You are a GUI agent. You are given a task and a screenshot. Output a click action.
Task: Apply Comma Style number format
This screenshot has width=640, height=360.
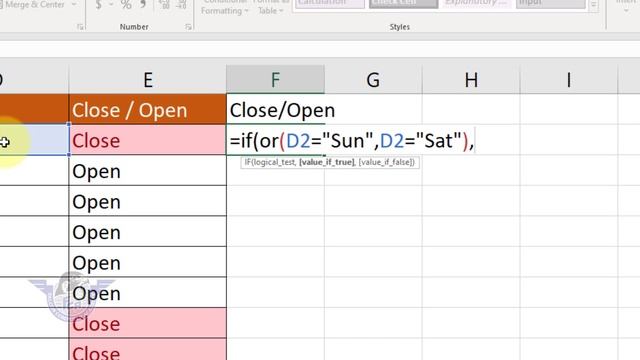(x=143, y=4)
